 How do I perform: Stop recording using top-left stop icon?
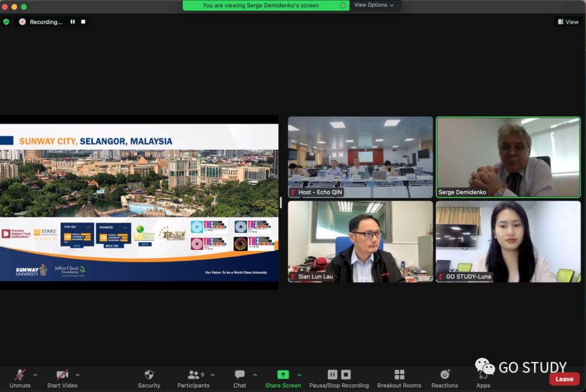(83, 22)
